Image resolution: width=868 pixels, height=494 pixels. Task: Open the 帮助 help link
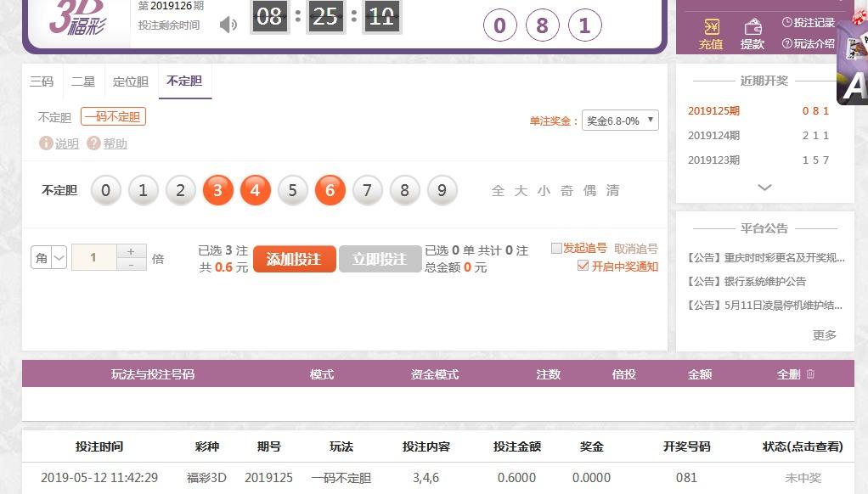pyautogui.click(x=107, y=143)
